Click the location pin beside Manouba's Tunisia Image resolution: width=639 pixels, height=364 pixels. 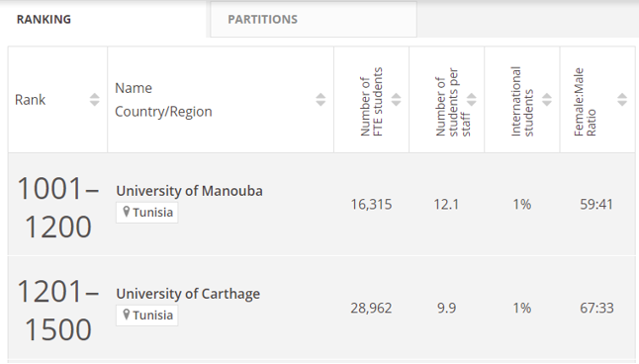point(127,212)
